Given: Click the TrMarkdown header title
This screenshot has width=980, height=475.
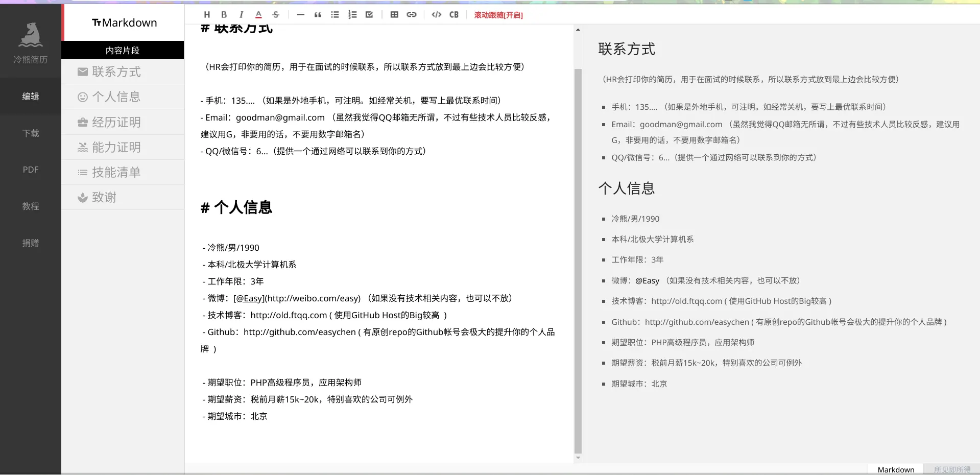Looking at the screenshot, I should click(124, 22).
